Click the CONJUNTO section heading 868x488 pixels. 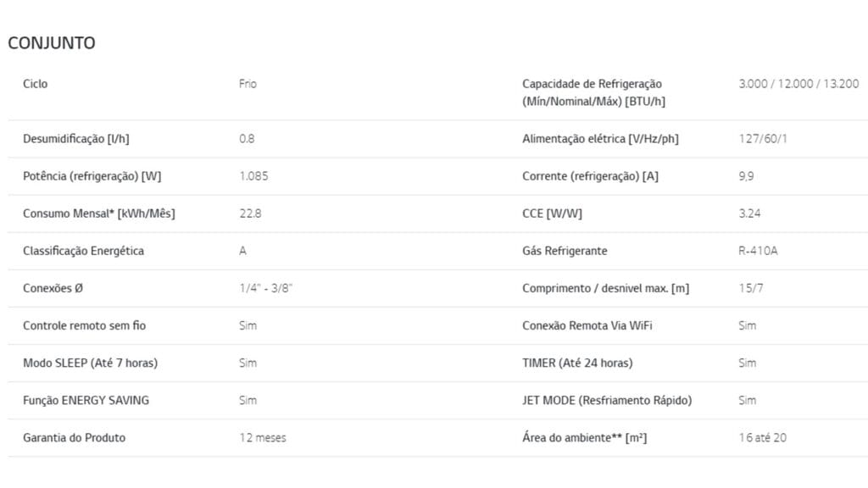point(52,43)
